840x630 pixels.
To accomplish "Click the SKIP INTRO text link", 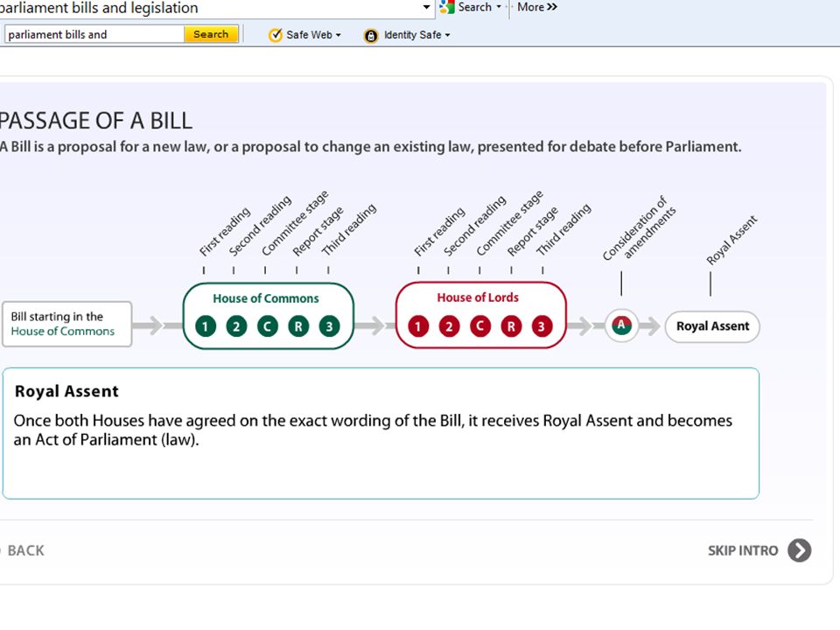I will pyautogui.click(x=743, y=550).
